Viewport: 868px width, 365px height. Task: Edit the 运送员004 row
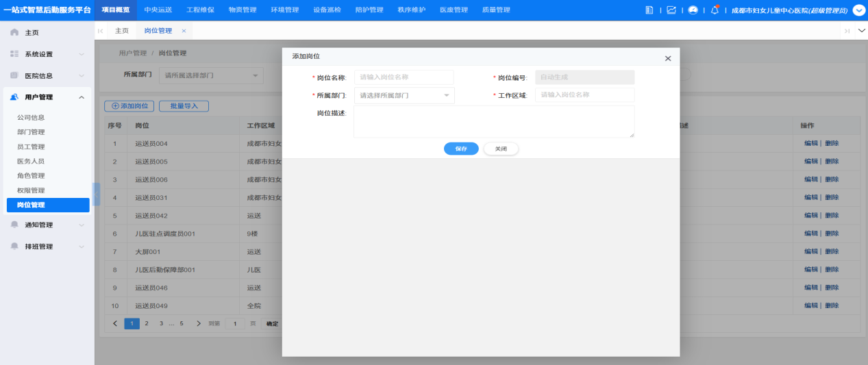pos(811,143)
